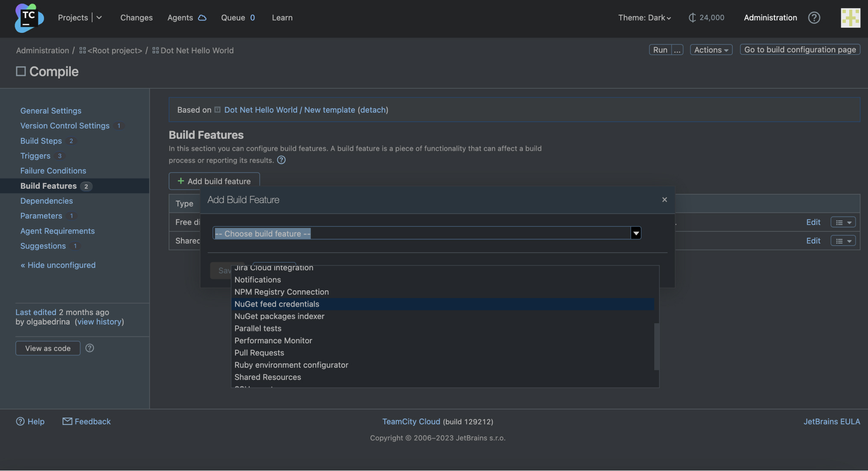This screenshot has height=471, width=868.
Task: Expand the Actions dropdown button
Action: [x=711, y=49]
